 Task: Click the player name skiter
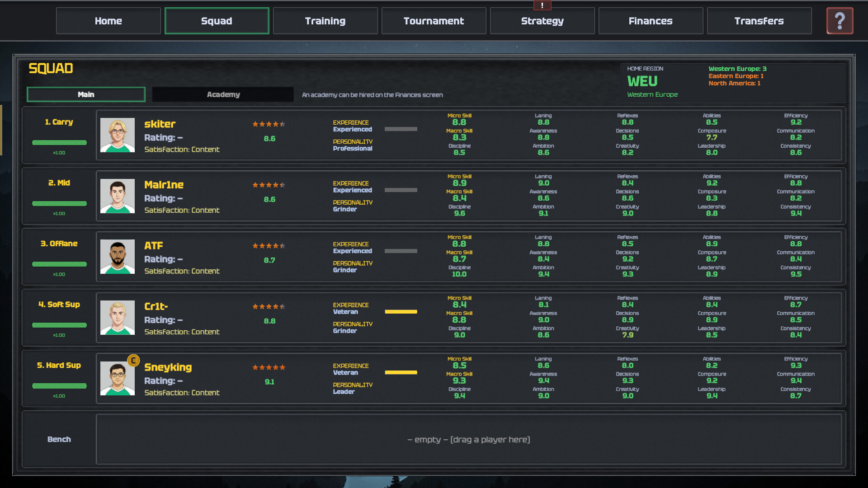160,124
